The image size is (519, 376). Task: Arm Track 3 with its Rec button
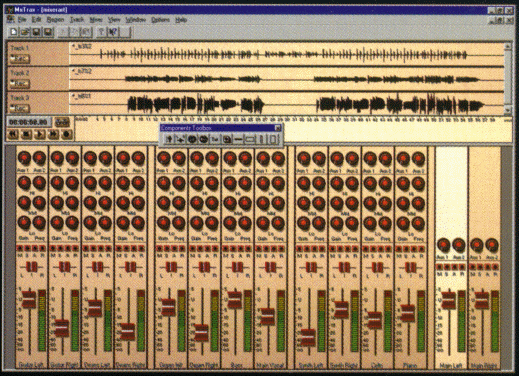pyautogui.click(x=19, y=108)
